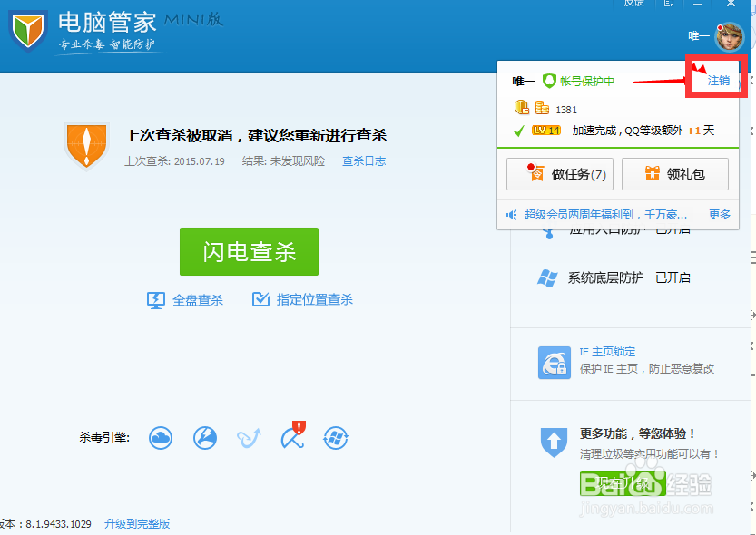Click the Windows repair engine icon
756x535 pixels.
pyautogui.click(x=336, y=438)
